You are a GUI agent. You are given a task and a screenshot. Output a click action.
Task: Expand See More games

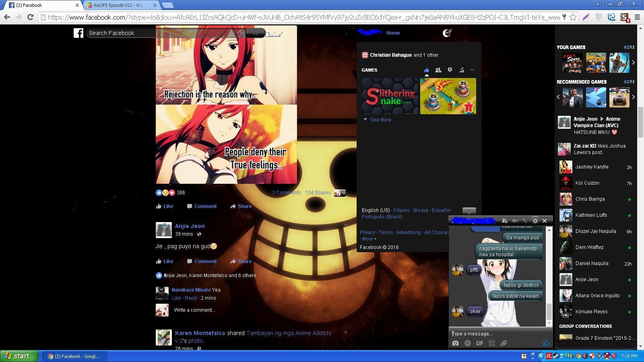377,120
